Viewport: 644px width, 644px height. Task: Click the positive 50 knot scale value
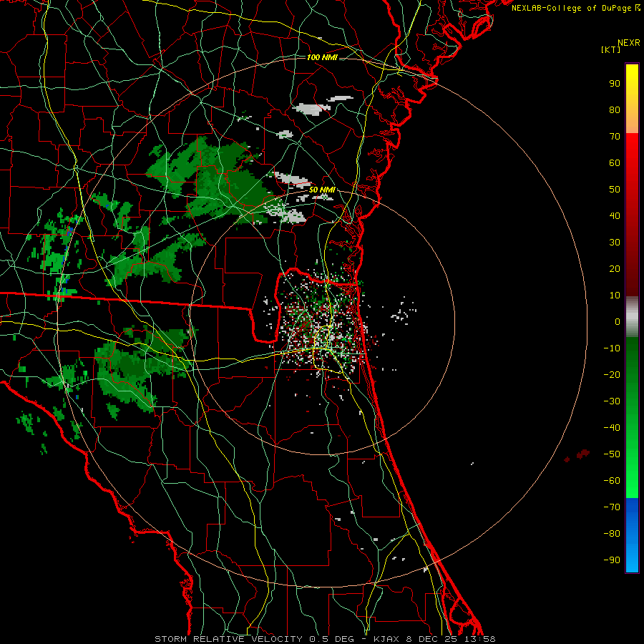(x=615, y=190)
